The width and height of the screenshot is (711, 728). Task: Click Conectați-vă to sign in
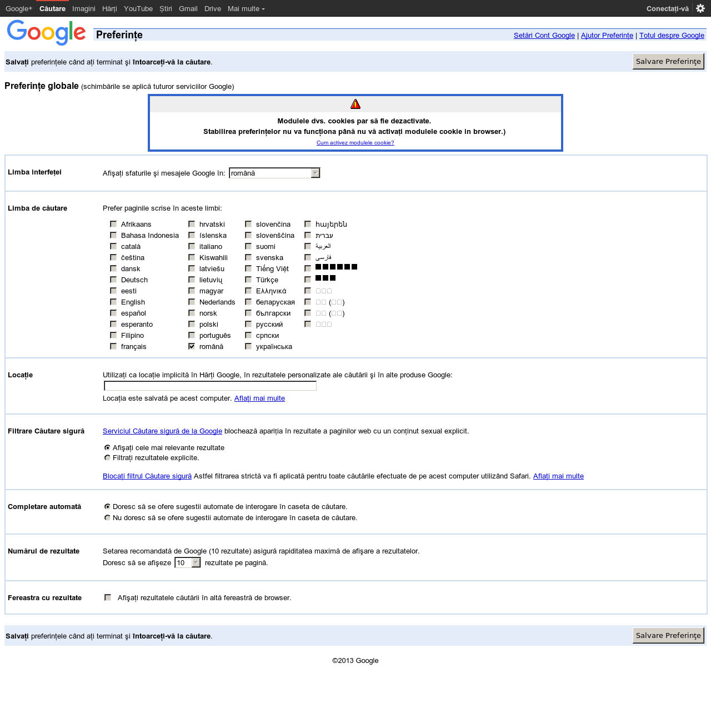coord(668,8)
